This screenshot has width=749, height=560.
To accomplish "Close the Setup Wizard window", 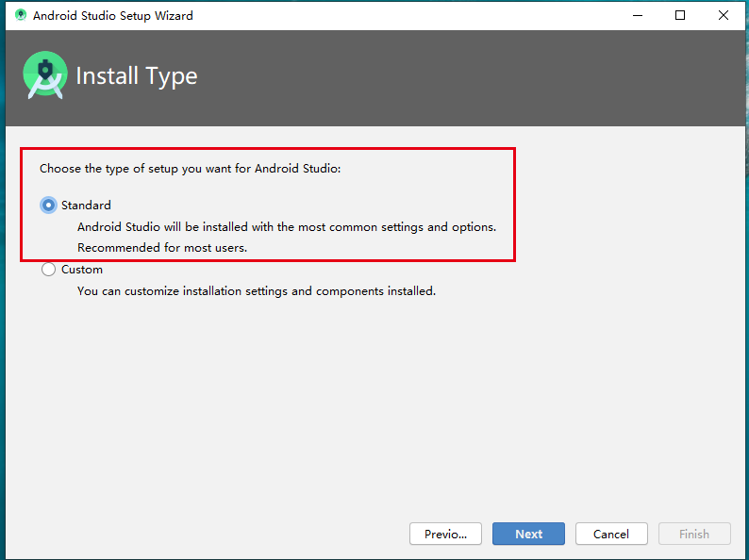I will pos(724,15).
